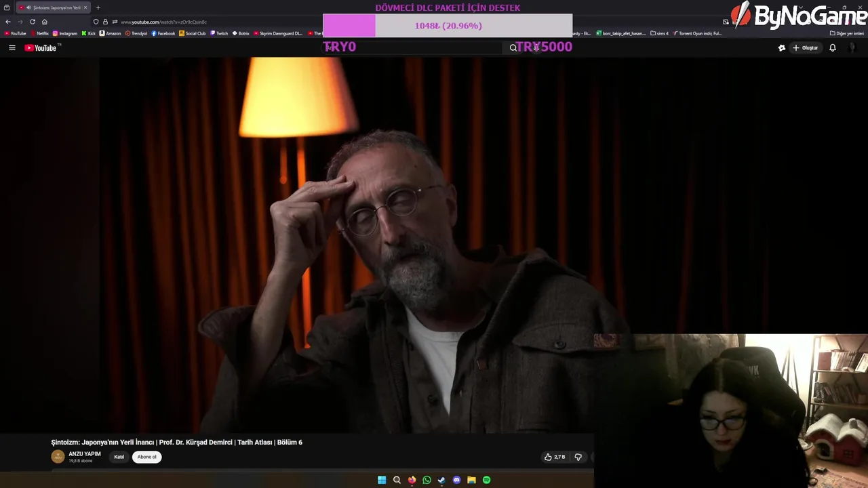Open Instagram bookmark
The width and height of the screenshot is (868, 488).
[65, 33]
